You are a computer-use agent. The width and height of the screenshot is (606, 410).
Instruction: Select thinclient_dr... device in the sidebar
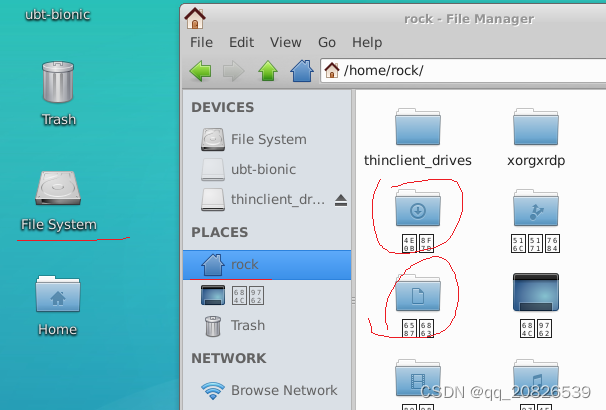tap(263, 200)
